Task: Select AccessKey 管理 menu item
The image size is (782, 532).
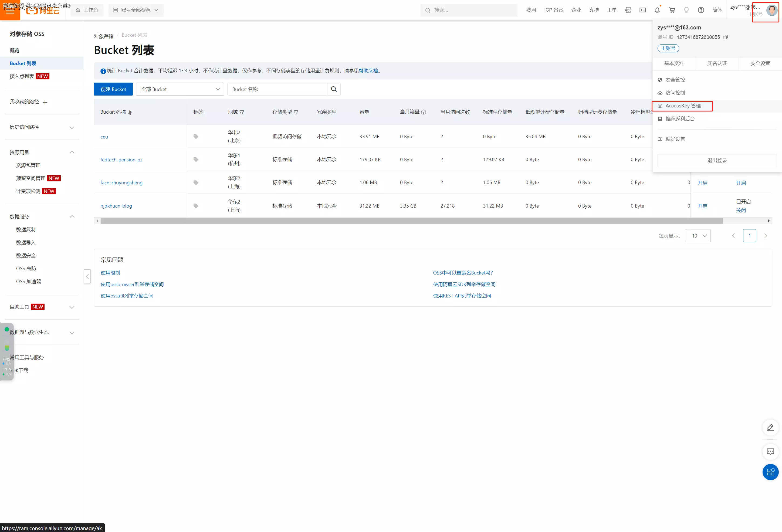Action: coord(717,106)
